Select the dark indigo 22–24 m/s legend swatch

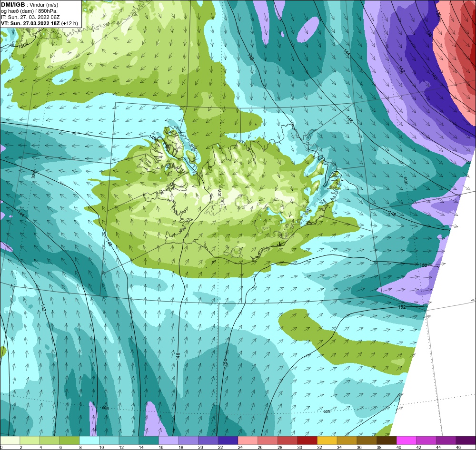pos(228,440)
